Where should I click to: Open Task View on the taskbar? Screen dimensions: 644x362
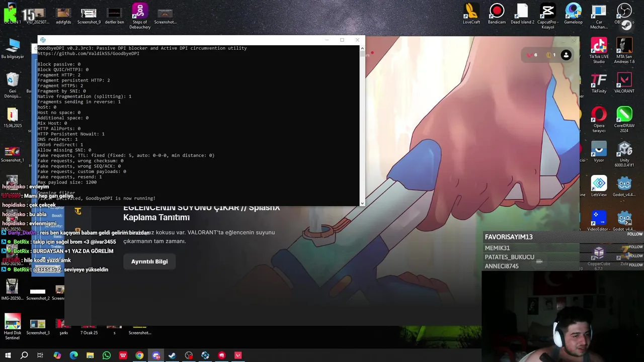click(x=40, y=355)
